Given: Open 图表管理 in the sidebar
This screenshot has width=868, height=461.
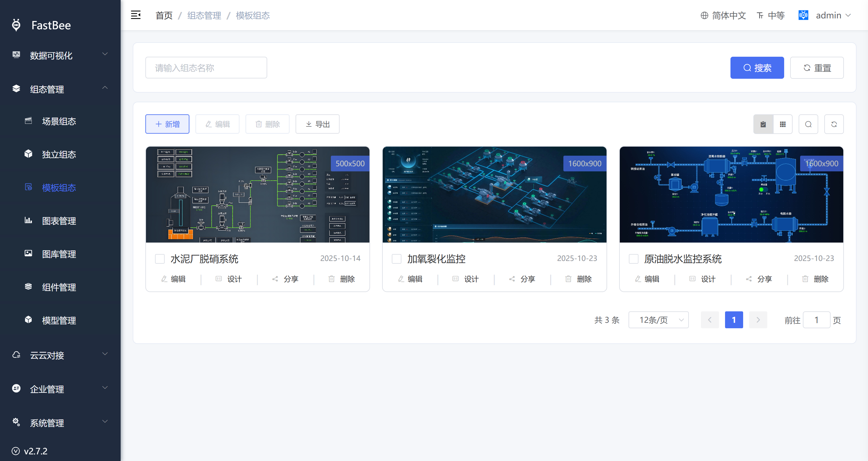Looking at the screenshot, I should (59, 221).
